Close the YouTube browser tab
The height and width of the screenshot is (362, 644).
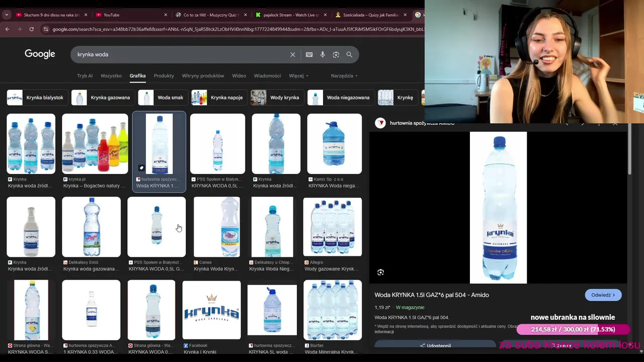point(166,15)
